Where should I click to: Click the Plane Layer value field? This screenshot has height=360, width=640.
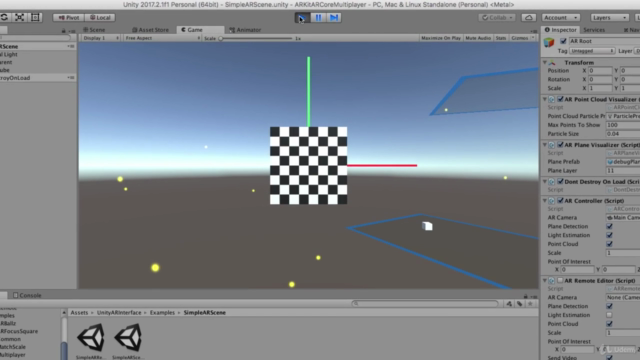[x=623, y=171]
